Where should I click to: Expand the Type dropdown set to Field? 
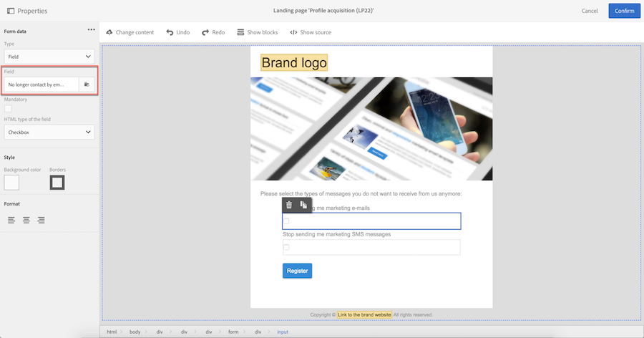point(49,57)
